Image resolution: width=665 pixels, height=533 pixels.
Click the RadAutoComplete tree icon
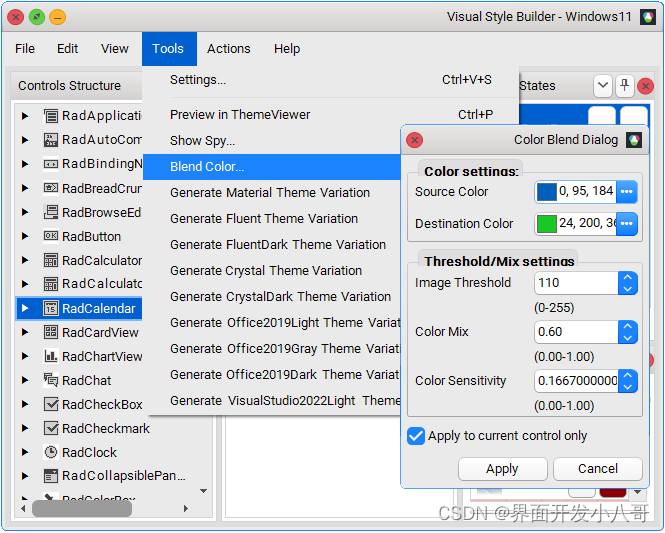pos(51,140)
